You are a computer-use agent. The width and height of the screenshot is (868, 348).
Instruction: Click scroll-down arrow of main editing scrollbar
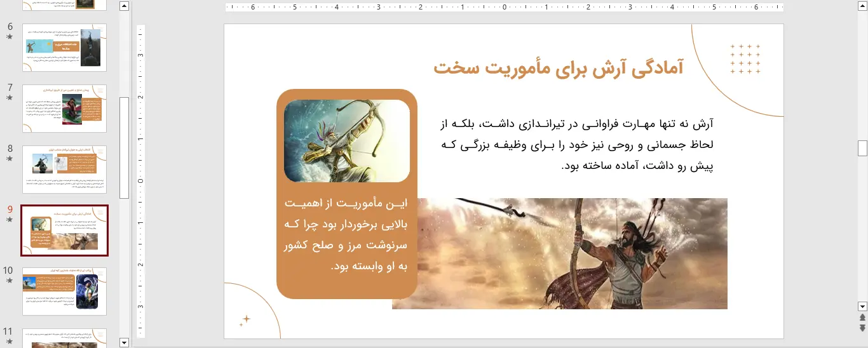click(862, 305)
